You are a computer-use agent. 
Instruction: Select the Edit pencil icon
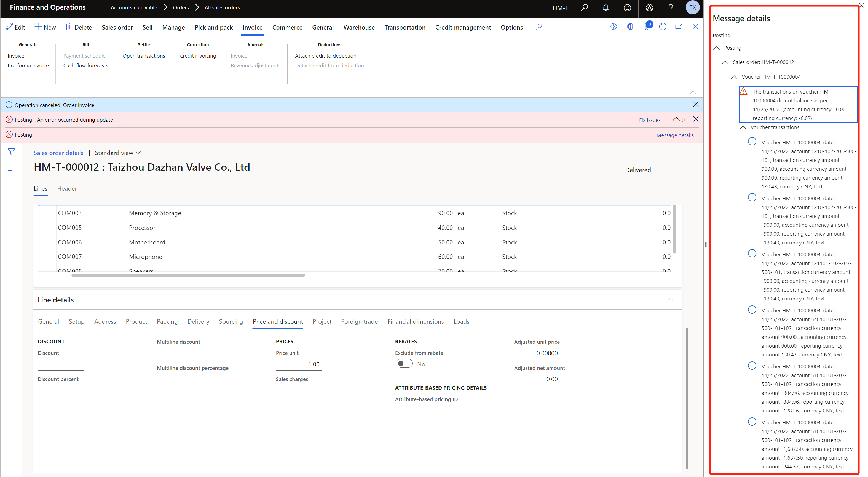pyautogui.click(x=9, y=27)
